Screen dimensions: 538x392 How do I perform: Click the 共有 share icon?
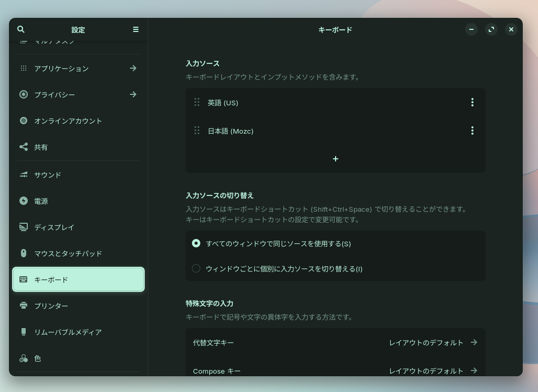pos(23,147)
